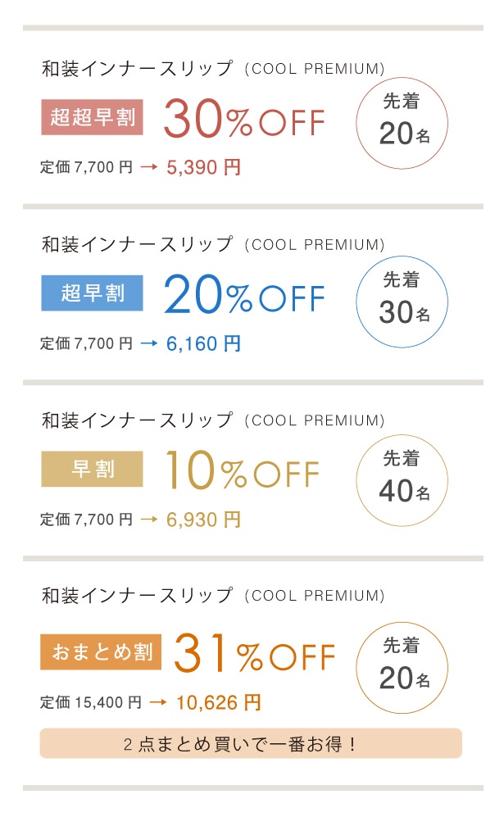Click the blue 超早割 badge
This screenshot has height=817, width=504.
click(93, 293)
